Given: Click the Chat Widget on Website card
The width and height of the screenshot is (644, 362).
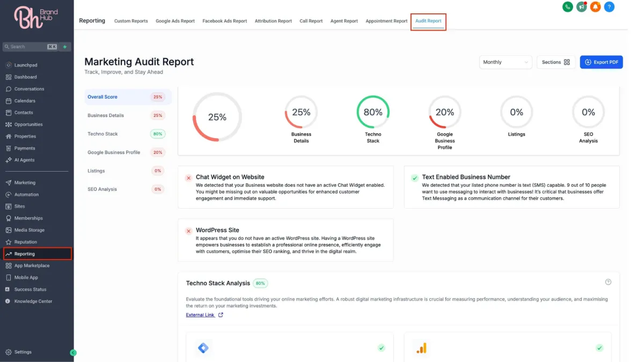Looking at the screenshot, I should (x=286, y=187).
